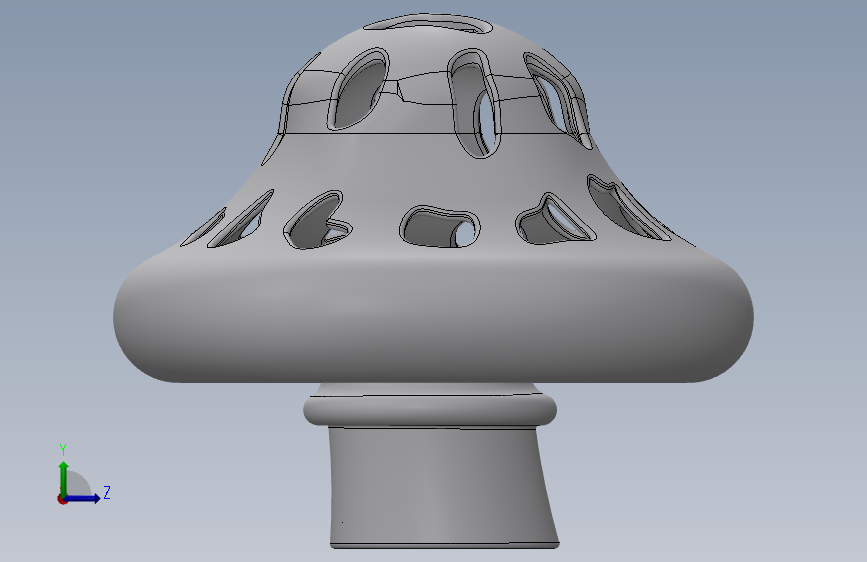Click the "Y" axis label
The image size is (867, 562).
pos(63,449)
